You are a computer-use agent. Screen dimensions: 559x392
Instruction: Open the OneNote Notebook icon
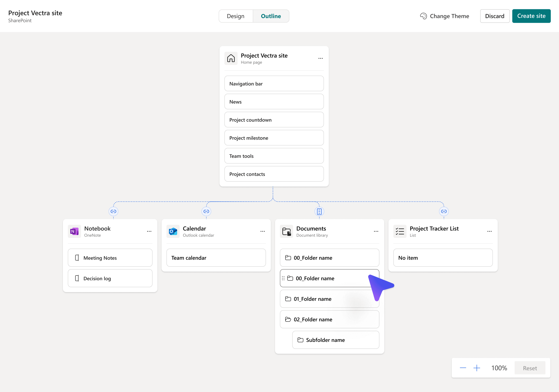pyautogui.click(x=74, y=231)
